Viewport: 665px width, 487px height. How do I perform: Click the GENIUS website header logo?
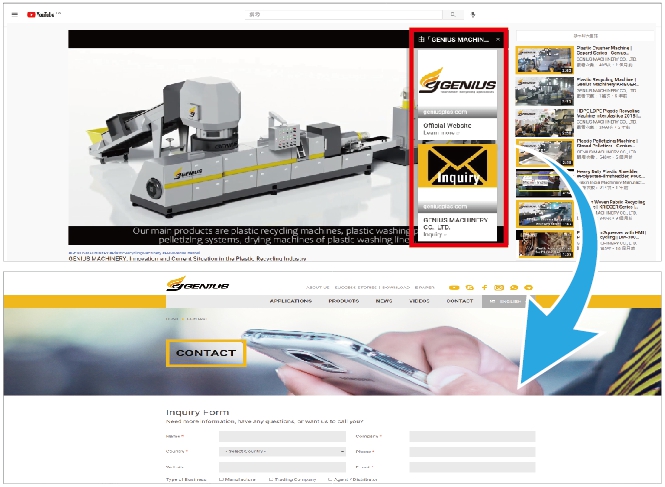pyautogui.click(x=198, y=283)
